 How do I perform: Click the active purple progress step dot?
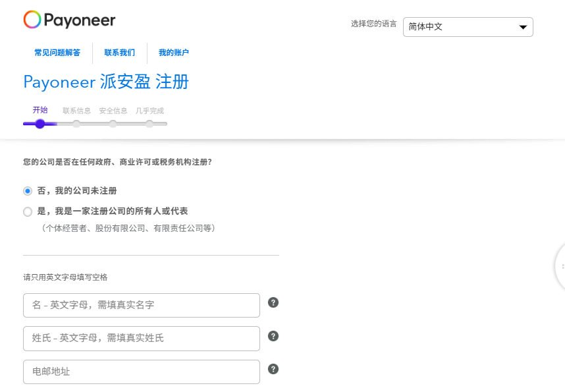[40, 123]
